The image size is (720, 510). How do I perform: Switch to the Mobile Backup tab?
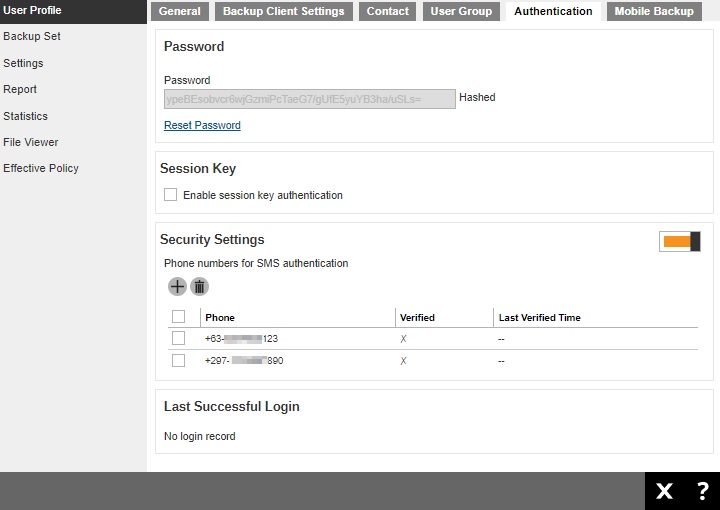pos(654,11)
